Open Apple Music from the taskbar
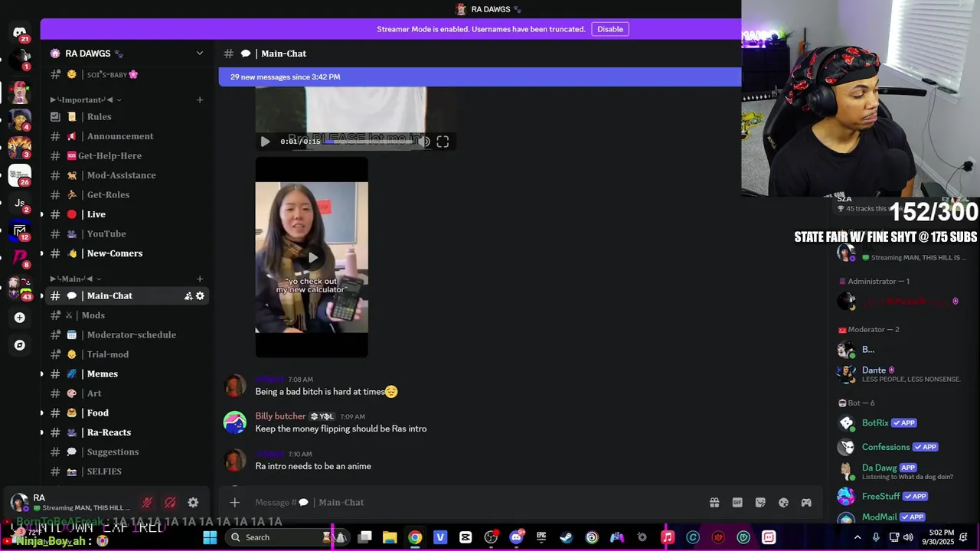The width and height of the screenshot is (980, 551). coord(668,537)
